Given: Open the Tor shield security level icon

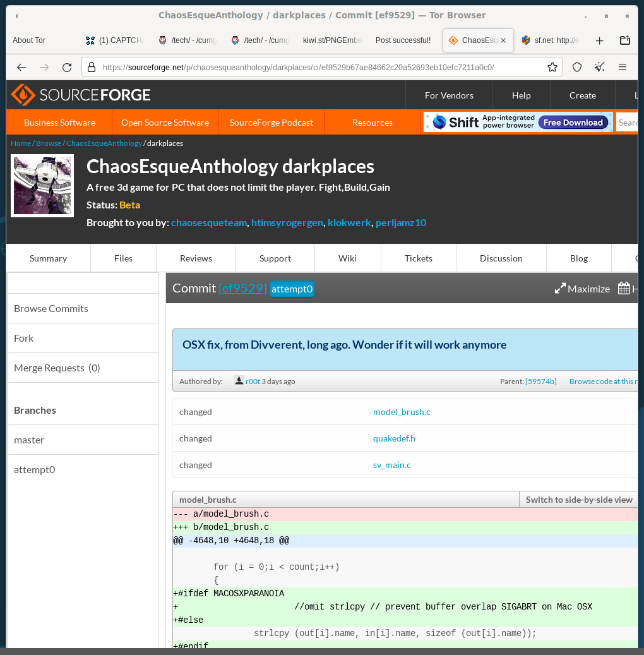Looking at the screenshot, I should click(x=577, y=67).
